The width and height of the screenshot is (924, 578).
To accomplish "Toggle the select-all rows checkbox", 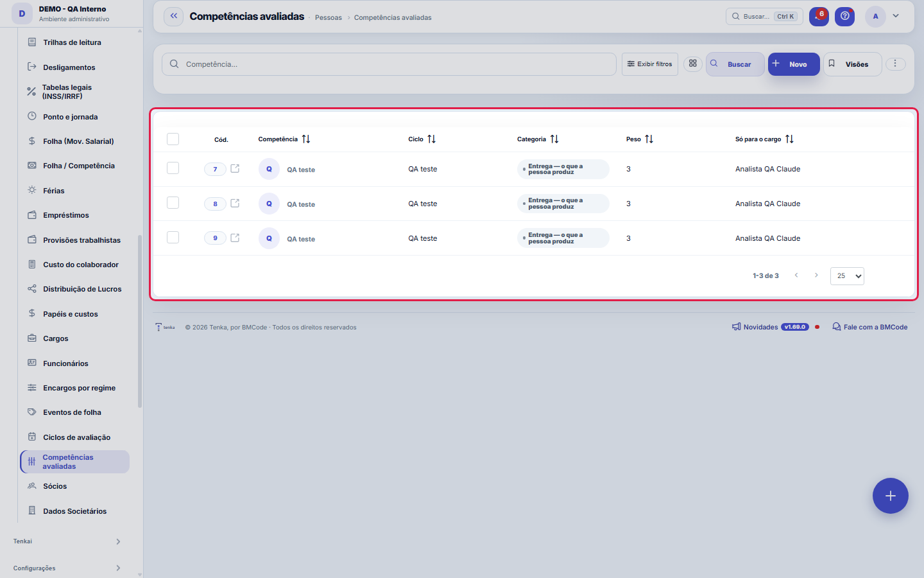I will click(173, 139).
